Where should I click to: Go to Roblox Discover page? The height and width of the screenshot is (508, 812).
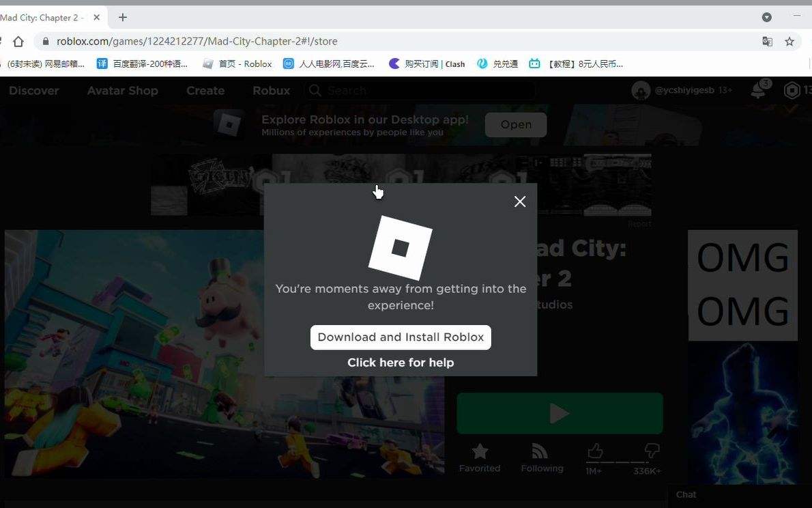(x=33, y=91)
